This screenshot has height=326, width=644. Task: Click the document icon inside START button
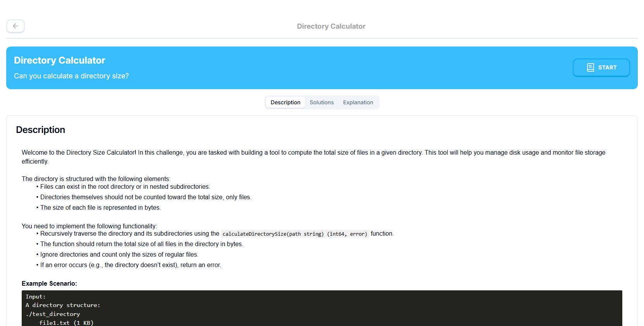590,67
